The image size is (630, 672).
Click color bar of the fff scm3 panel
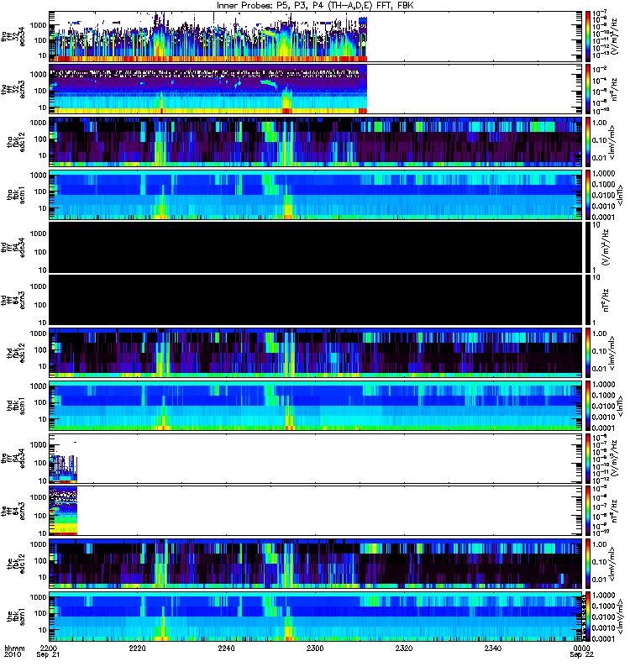[x=588, y=511]
